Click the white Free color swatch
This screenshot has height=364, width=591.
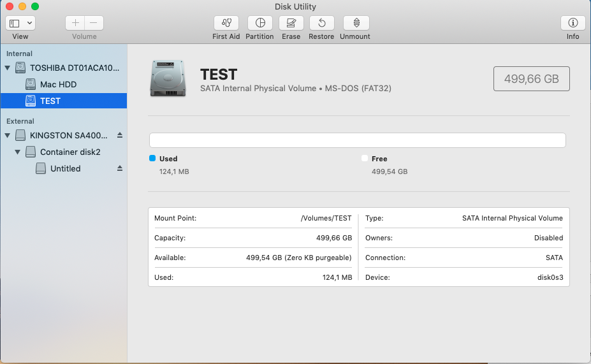coord(365,158)
